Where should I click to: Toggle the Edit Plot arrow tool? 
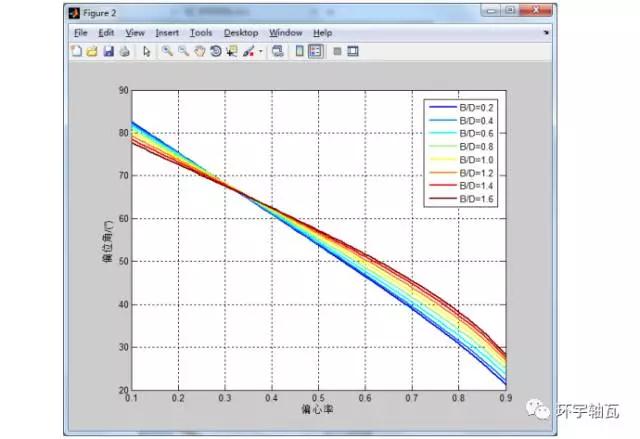pos(146,51)
